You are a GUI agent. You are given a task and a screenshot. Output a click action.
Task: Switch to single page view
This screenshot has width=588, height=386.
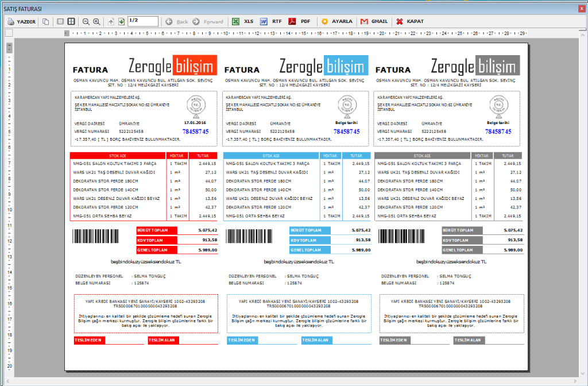[60, 21]
